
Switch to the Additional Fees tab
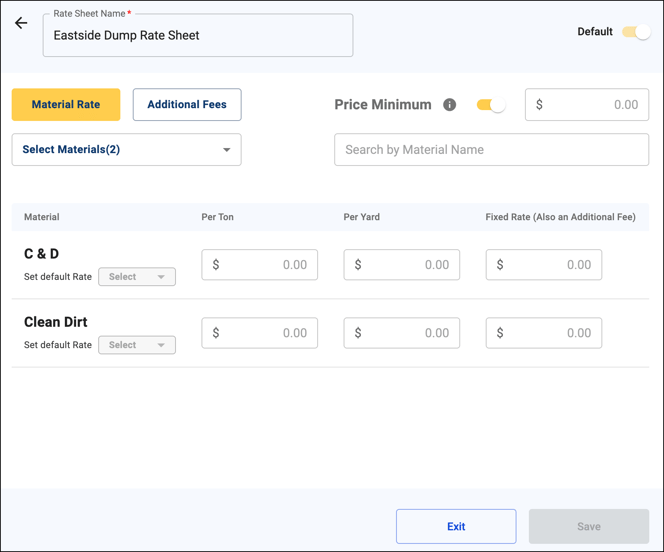click(x=187, y=105)
